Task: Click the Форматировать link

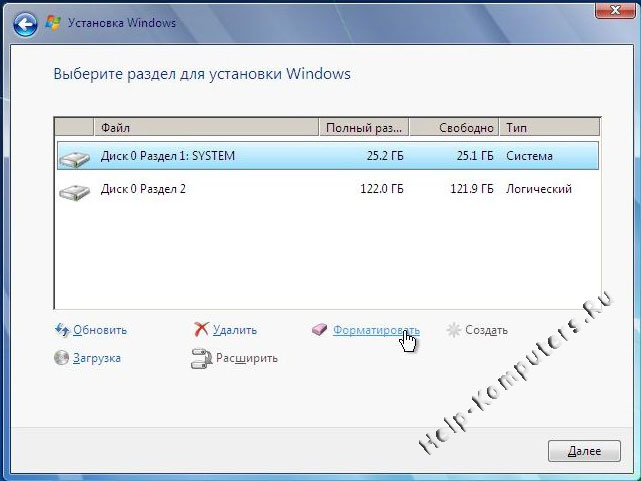Action: [x=376, y=330]
